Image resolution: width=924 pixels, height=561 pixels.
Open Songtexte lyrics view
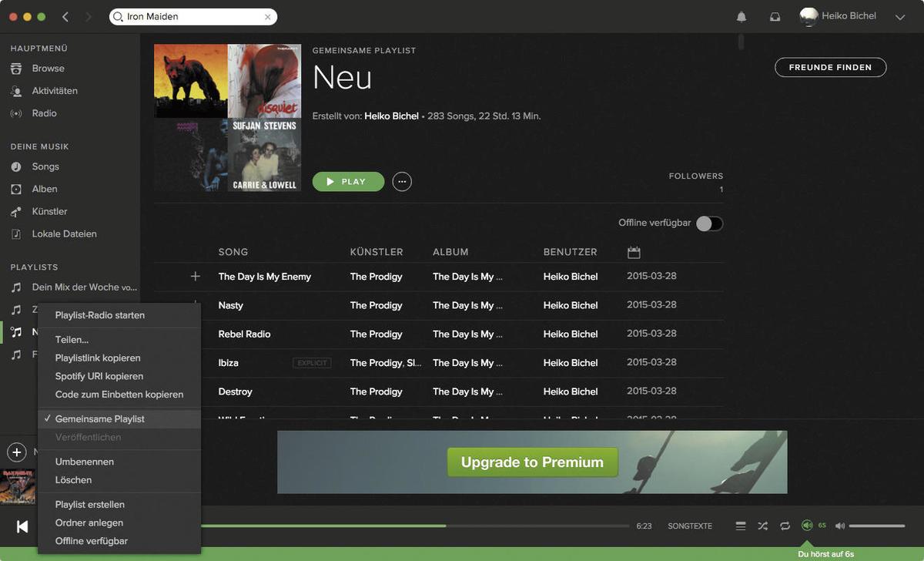point(690,526)
